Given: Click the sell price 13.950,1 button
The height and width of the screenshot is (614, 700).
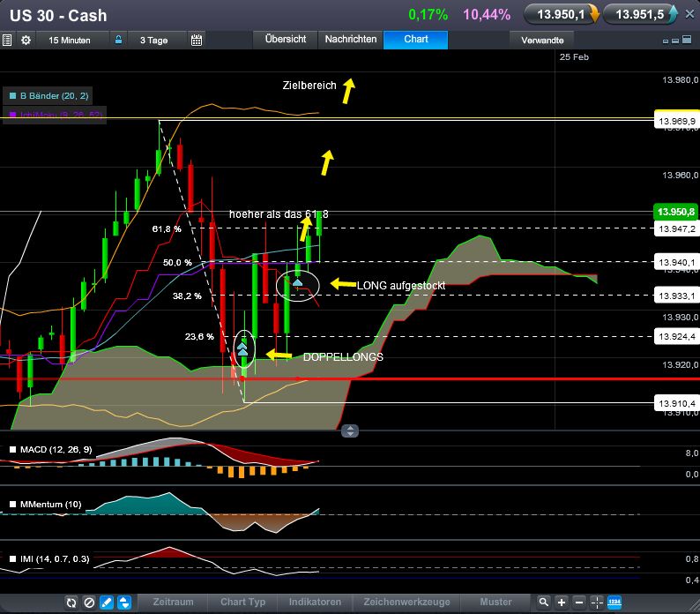Looking at the screenshot, I should (562, 15).
